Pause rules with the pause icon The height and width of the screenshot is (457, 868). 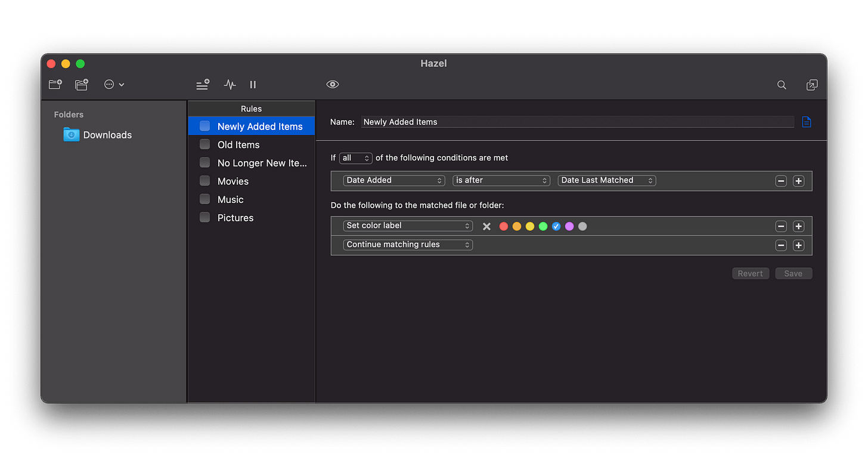[253, 85]
